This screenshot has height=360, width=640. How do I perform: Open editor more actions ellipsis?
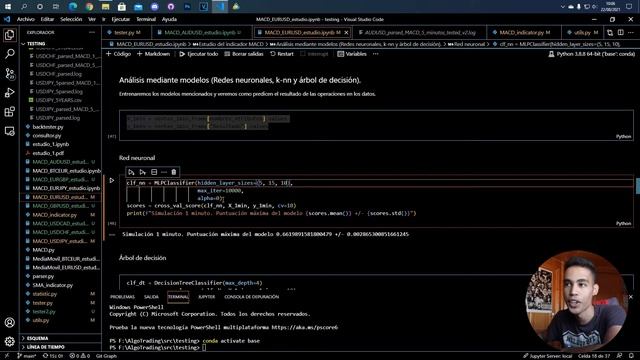[631, 32]
